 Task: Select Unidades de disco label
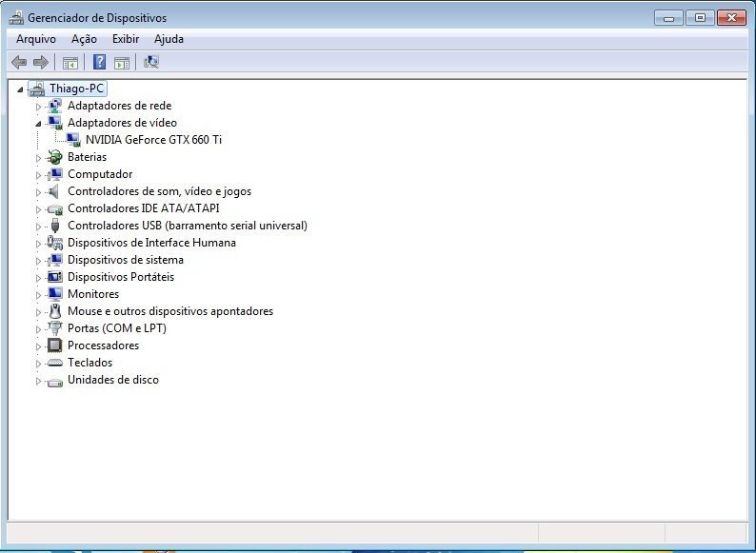pyautogui.click(x=112, y=380)
